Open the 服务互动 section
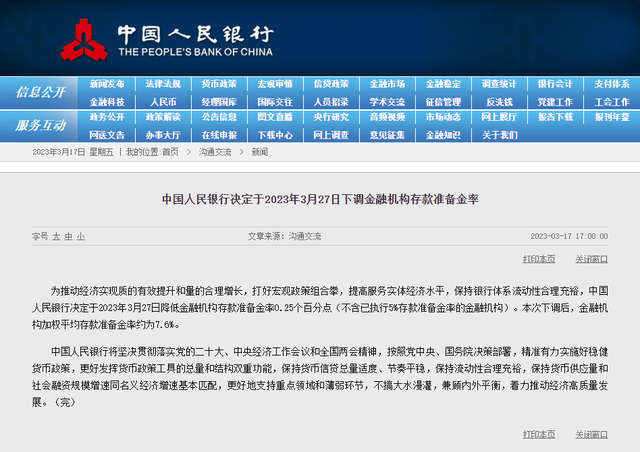Image resolution: width=640 pixels, height=452 pixels. point(40,125)
